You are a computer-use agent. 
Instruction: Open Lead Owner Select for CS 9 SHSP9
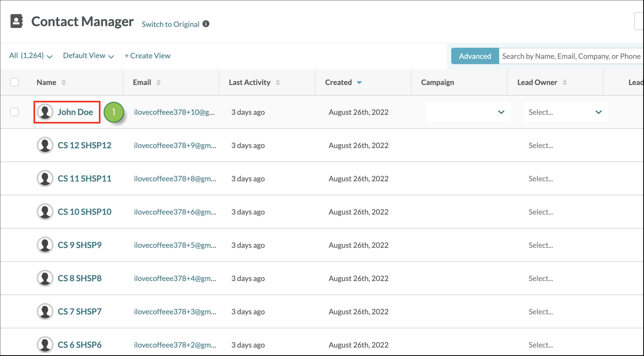pyautogui.click(x=541, y=245)
